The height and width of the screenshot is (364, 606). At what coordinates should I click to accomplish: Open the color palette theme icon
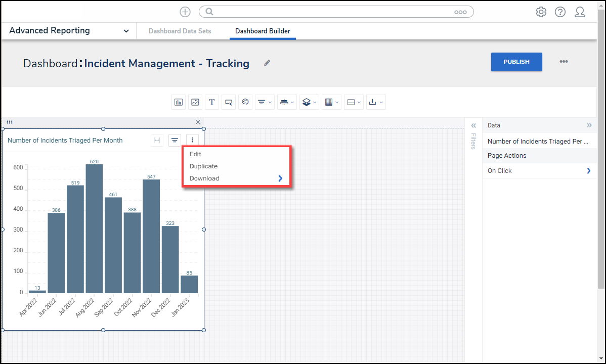tap(245, 102)
